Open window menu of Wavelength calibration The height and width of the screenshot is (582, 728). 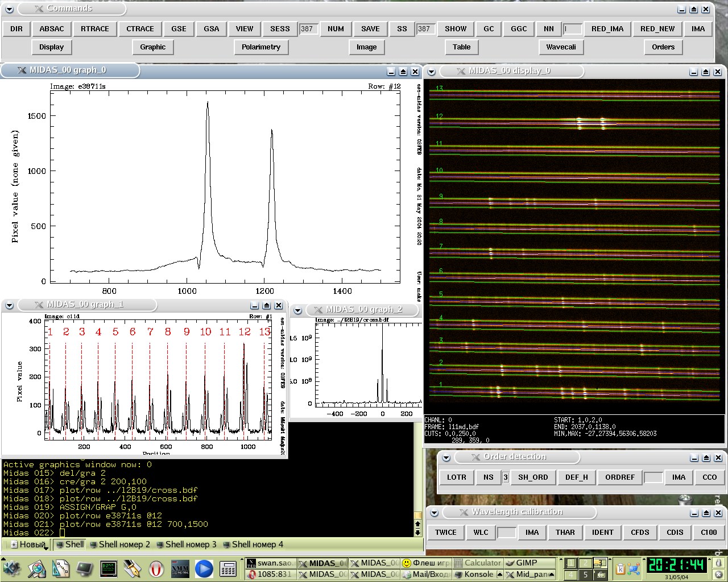pos(435,513)
